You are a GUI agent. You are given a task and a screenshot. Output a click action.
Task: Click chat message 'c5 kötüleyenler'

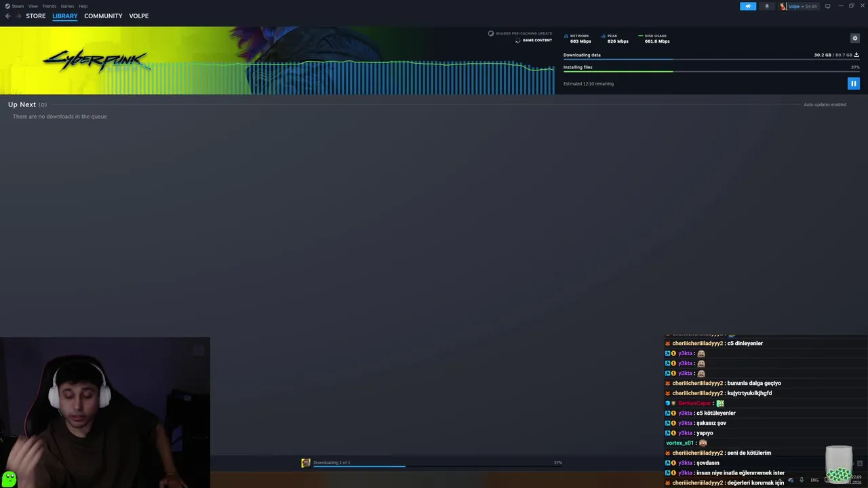coord(716,413)
